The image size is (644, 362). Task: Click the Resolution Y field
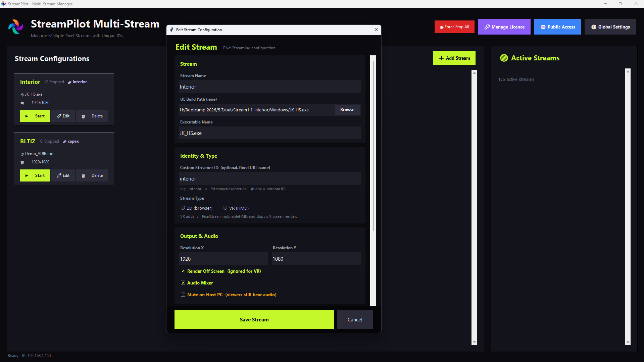click(x=316, y=259)
